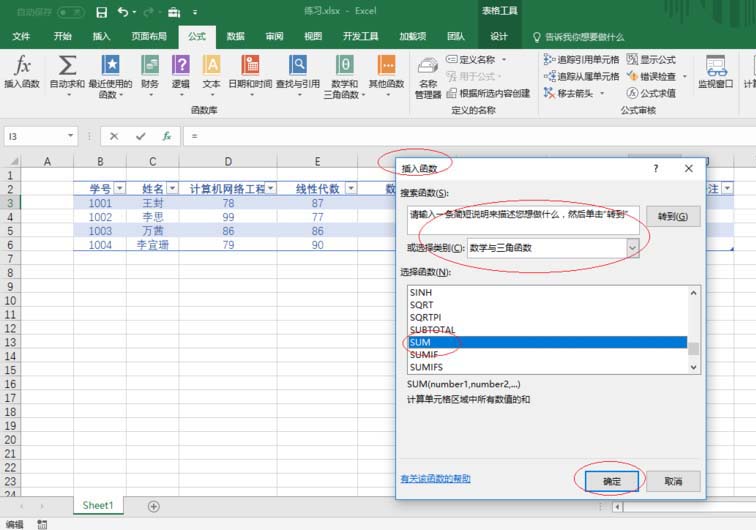The width and height of the screenshot is (756, 530).
Task: Click Show Formulas icon
Action: pos(632,59)
